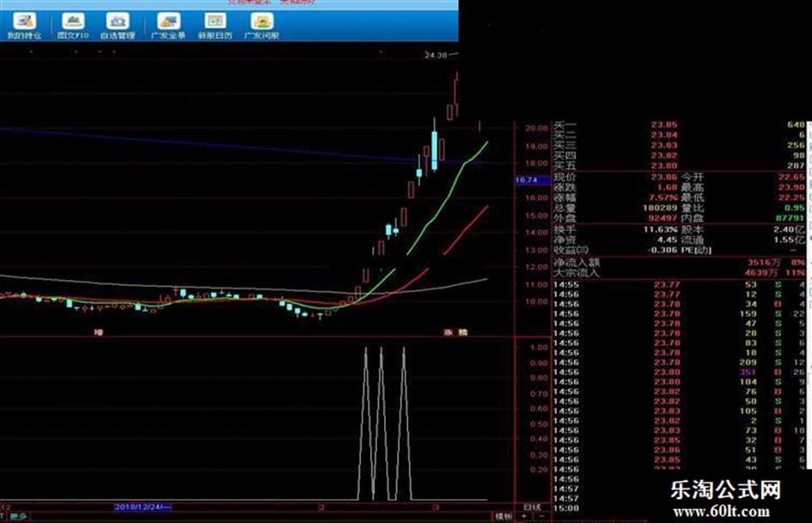The image size is (812, 523).
Task: Click the 15:00 time entry in the tick list
Action: coord(565,508)
